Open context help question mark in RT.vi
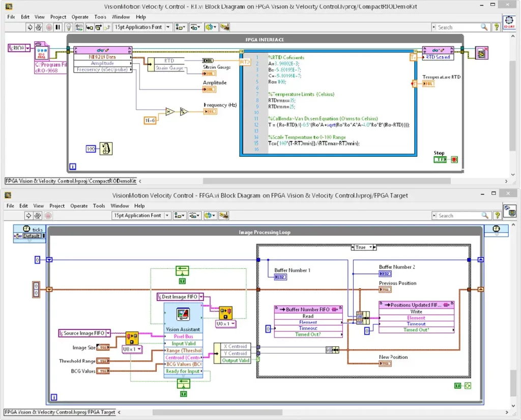This screenshot has height=420, width=521. click(x=497, y=27)
